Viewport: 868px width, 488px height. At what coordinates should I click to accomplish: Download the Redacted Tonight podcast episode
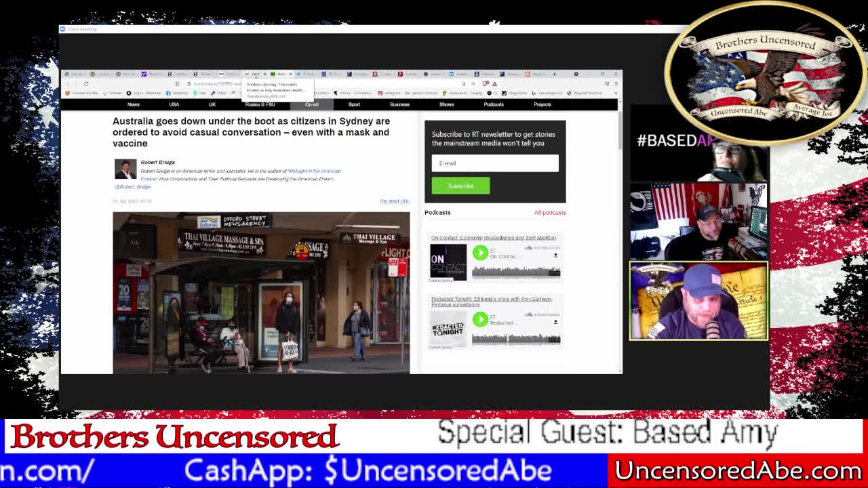click(555, 322)
